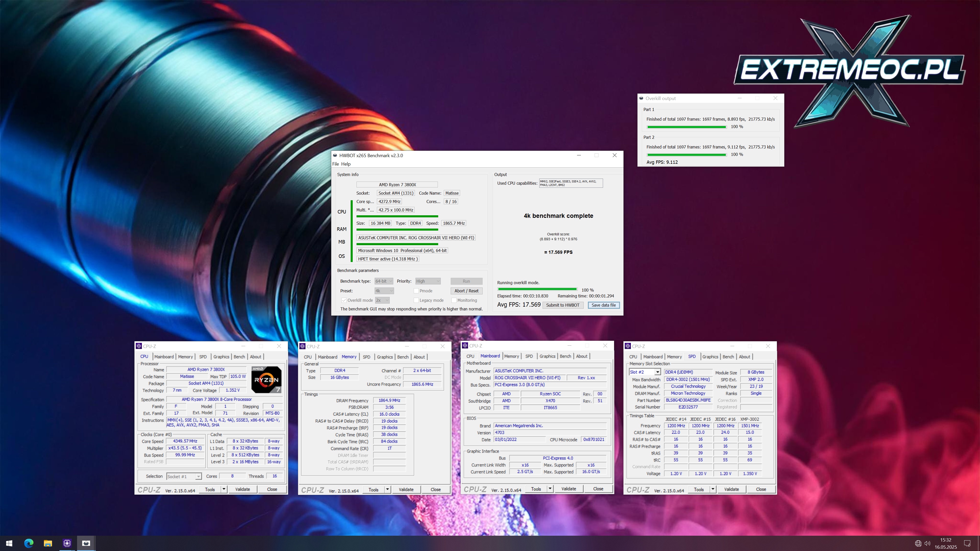Click the HWBOT x265 Benchmark title icon
980x551 pixels.
pos(335,155)
